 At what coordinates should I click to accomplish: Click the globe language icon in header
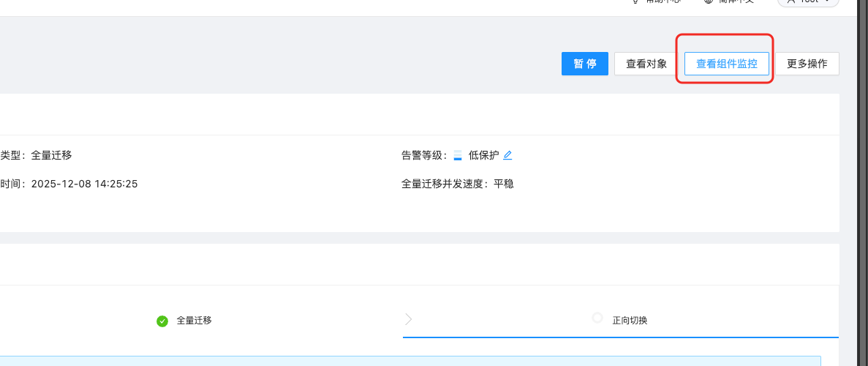pyautogui.click(x=708, y=2)
